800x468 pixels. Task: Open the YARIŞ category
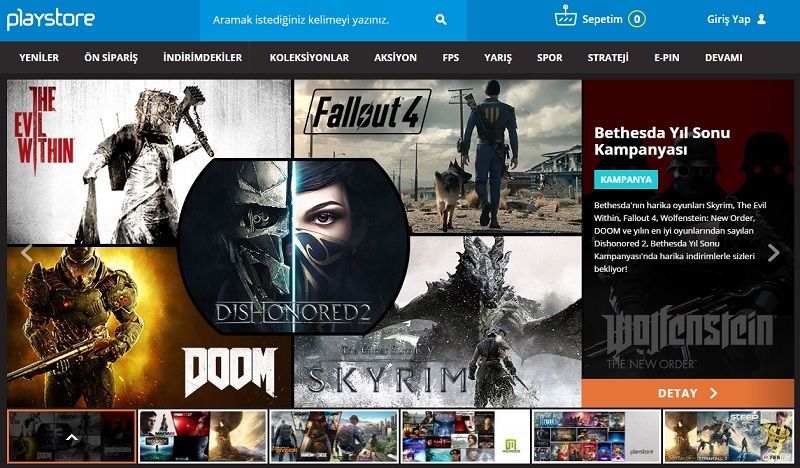pos(498,58)
